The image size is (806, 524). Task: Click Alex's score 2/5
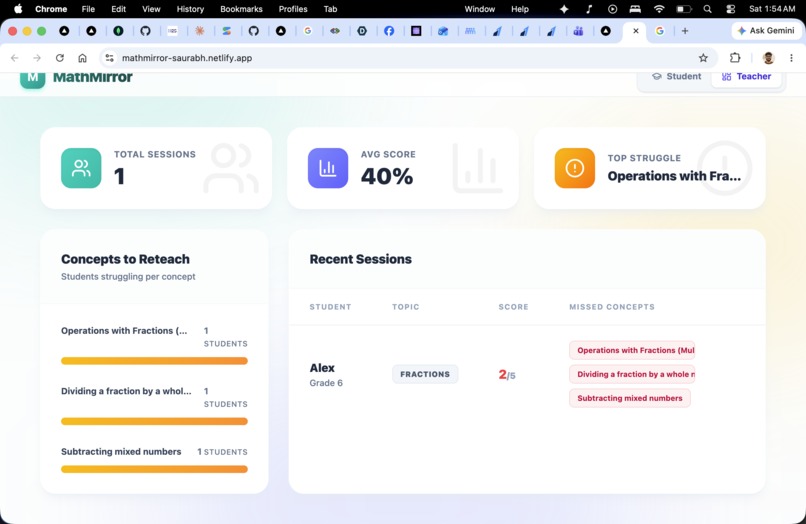pos(507,374)
